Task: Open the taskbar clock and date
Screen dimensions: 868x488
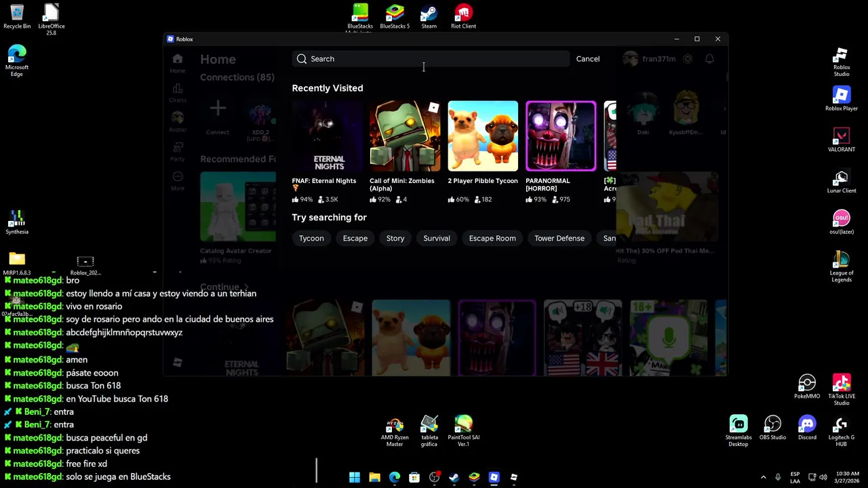Action: [x=848, y=478]
